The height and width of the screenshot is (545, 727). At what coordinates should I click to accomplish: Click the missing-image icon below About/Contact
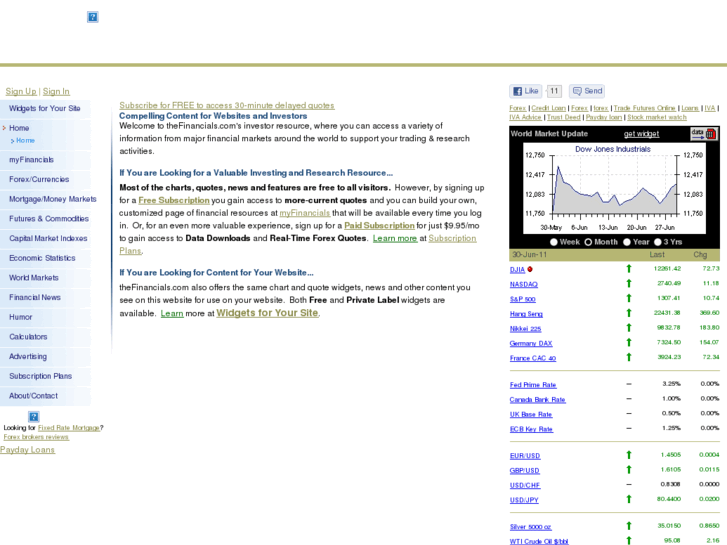coord(34,417)
